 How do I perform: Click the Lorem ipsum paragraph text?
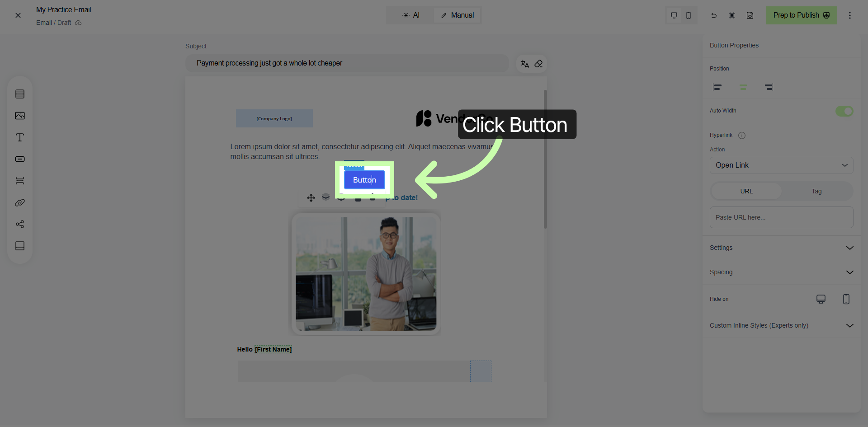click(362, 152)
